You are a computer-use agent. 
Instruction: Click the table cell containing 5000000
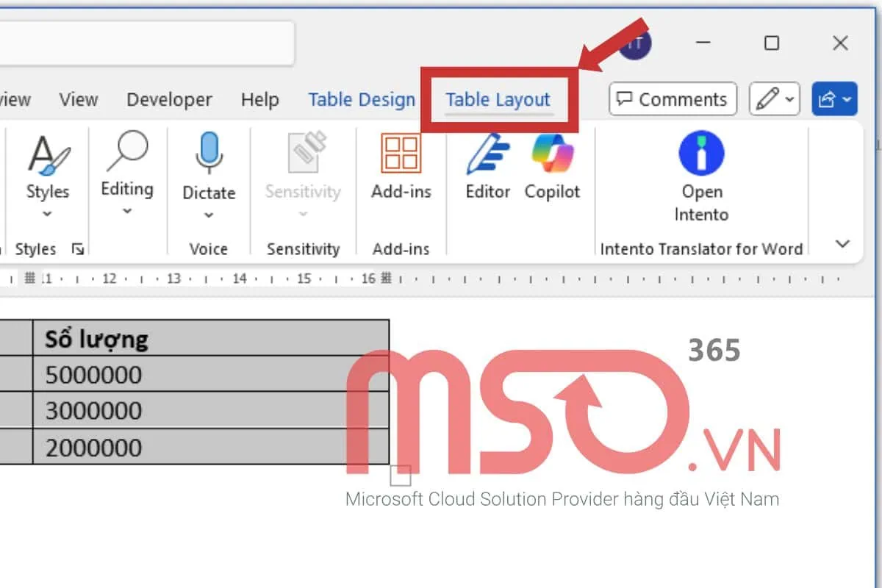coord(210,375)
